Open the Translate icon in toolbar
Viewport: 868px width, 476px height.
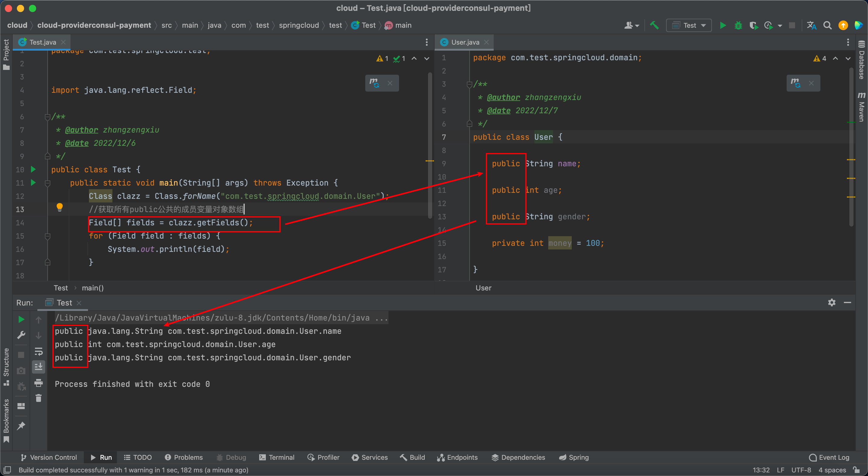click(811, 26)
